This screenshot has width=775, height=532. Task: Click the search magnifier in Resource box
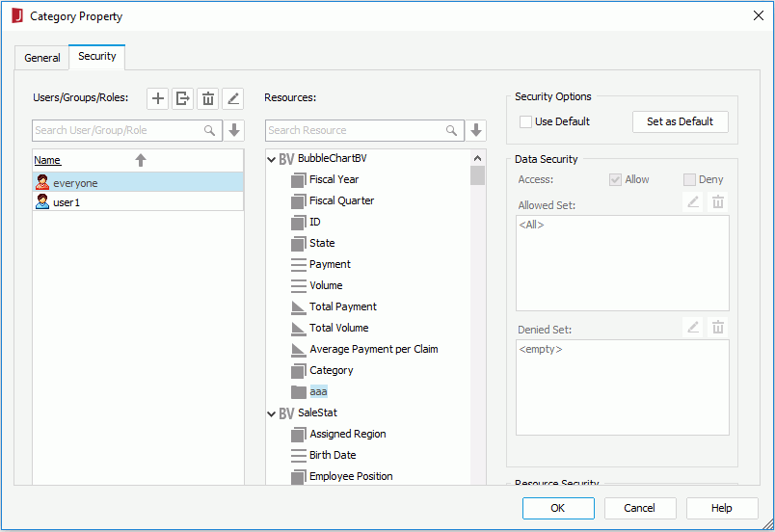[x=451, y=130]
